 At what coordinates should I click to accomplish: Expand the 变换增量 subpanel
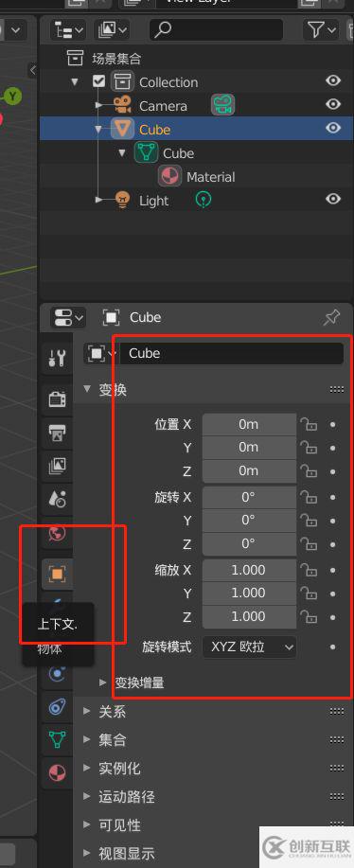103,682
